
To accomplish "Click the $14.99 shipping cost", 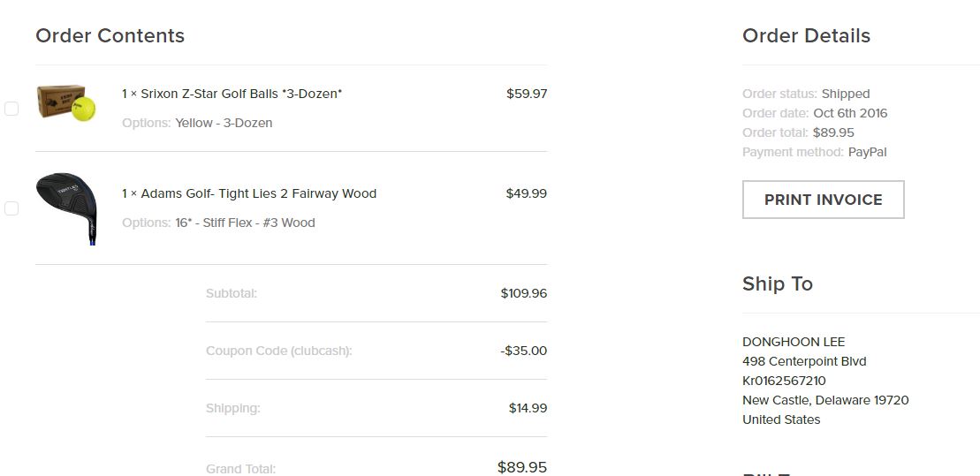I will coord(528,408).
